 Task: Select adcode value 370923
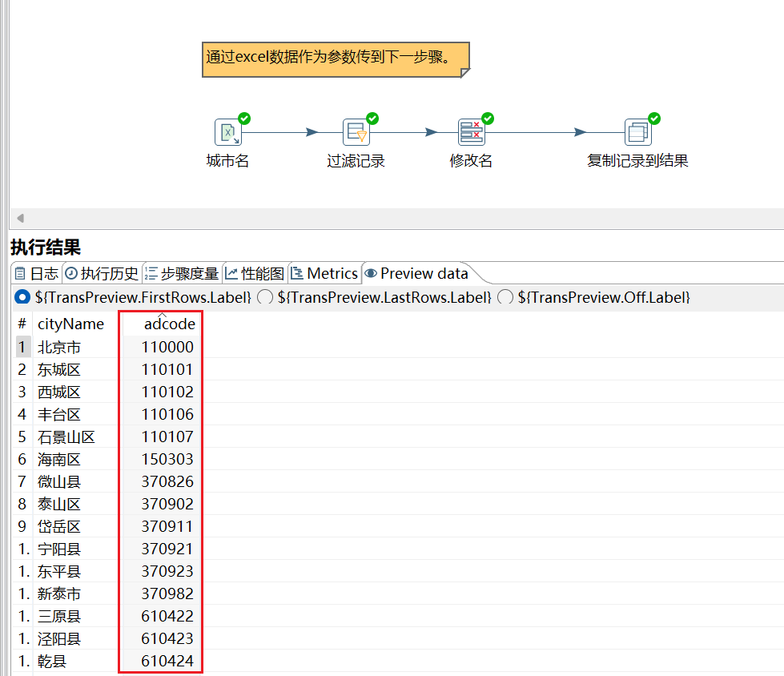point(167,572)
